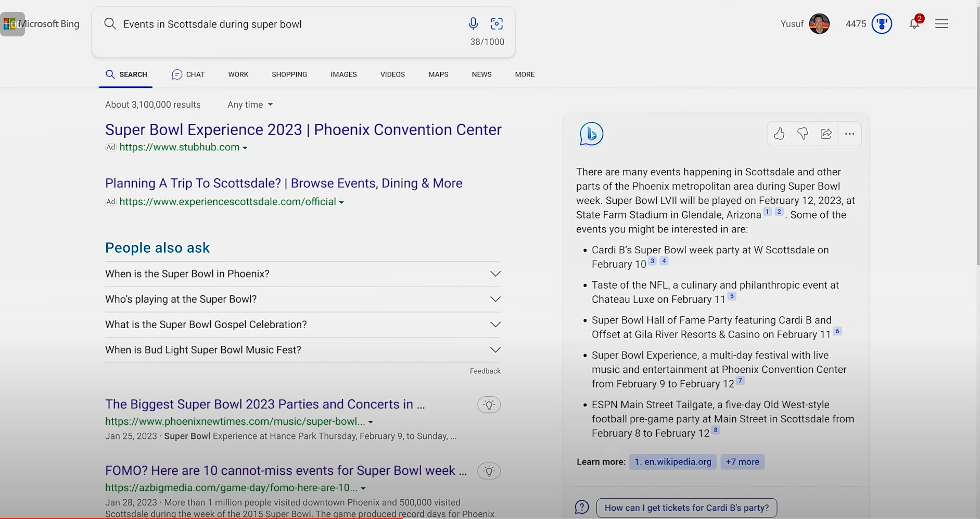Expand 'When is Bud Light Super Bowl Music Fest?'
The image size is (980, 519).
[302, 350]
